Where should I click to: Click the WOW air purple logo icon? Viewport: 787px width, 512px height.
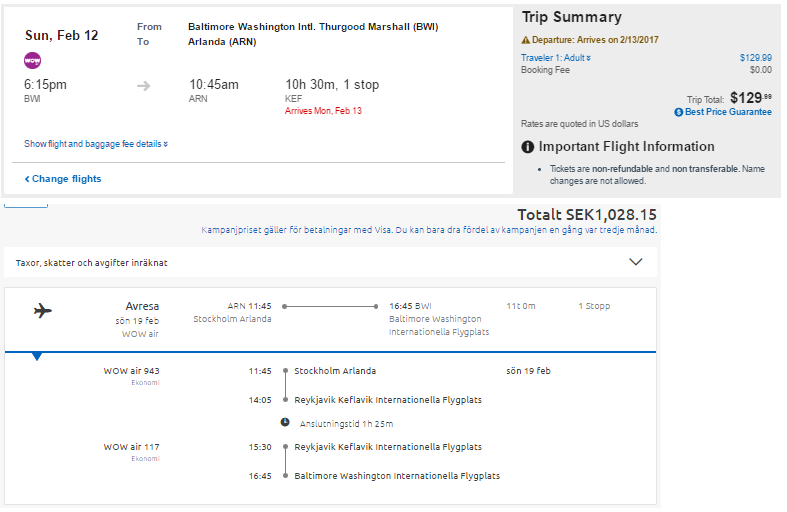pyautogui.click(x=33, y=60)
